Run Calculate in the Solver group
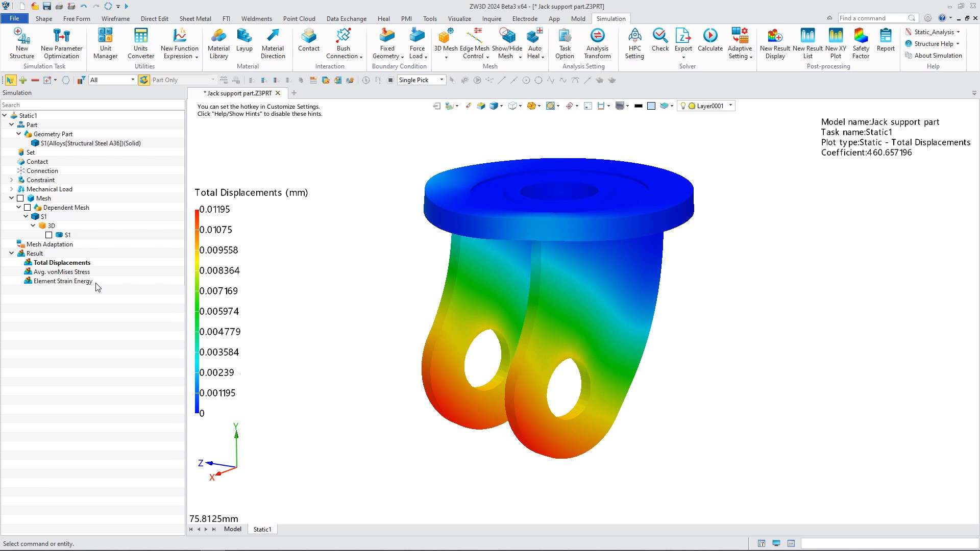The image size is (980, 551). (710, 43)
